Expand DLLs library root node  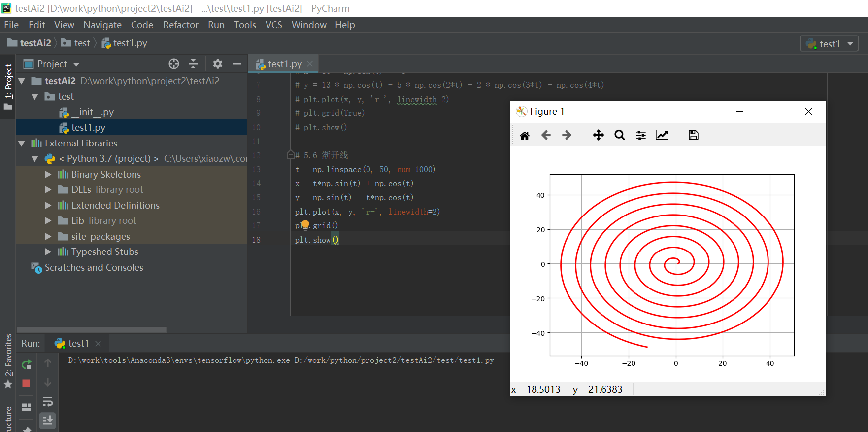pos(48,189)
